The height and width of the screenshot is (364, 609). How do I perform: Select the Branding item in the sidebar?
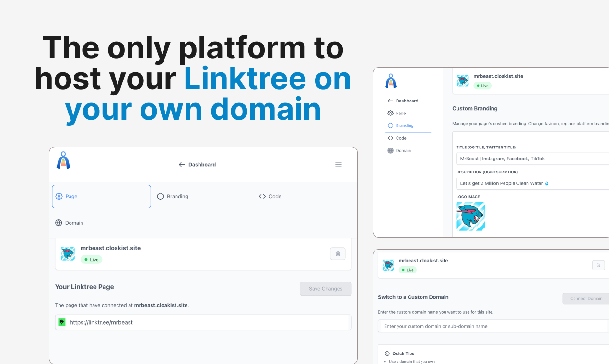point(405,125)
